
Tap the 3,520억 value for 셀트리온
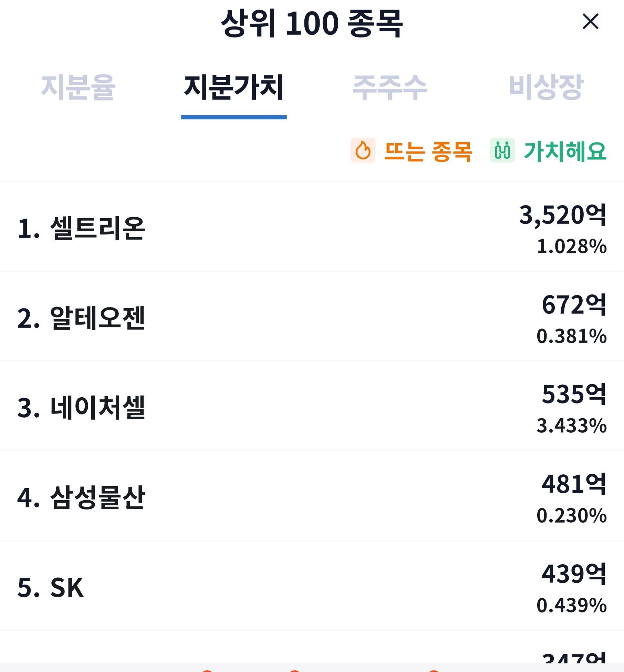(x=563, y=215)
